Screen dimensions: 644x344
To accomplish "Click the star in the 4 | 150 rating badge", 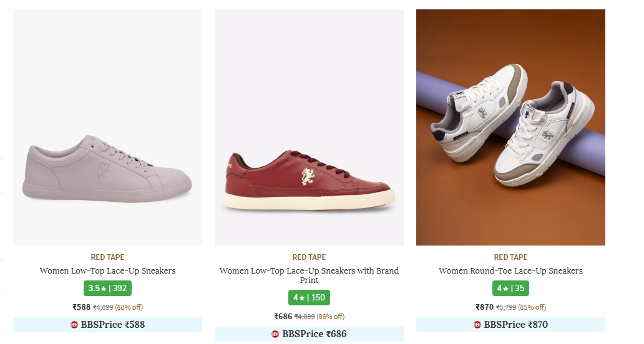I will pyautogui.click(x=302, y=298).
